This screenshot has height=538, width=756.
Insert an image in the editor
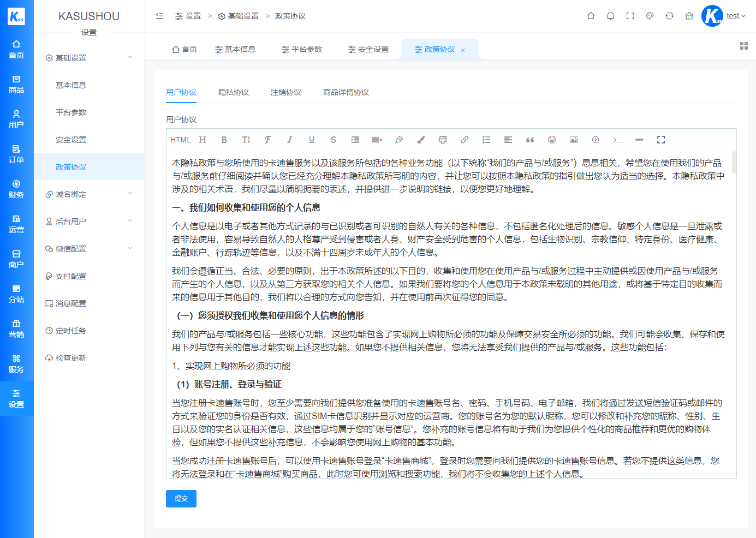coord(574,140)
